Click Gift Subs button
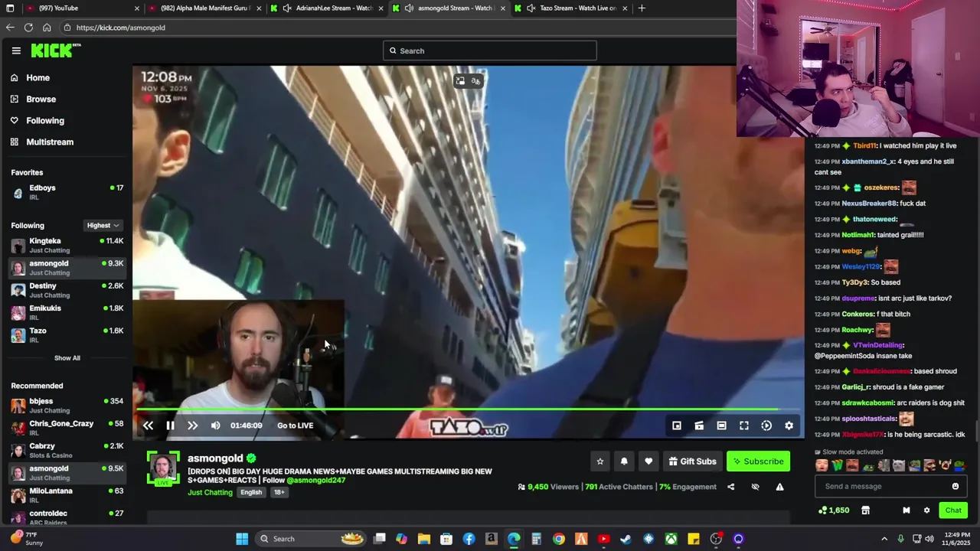The image size is (980, 551). (x=692, y=461)
